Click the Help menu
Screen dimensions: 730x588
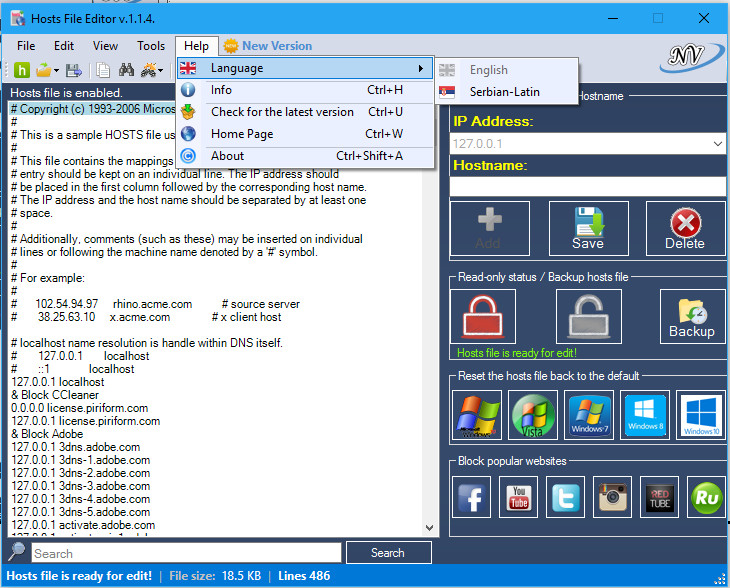(x=196, y=46)
